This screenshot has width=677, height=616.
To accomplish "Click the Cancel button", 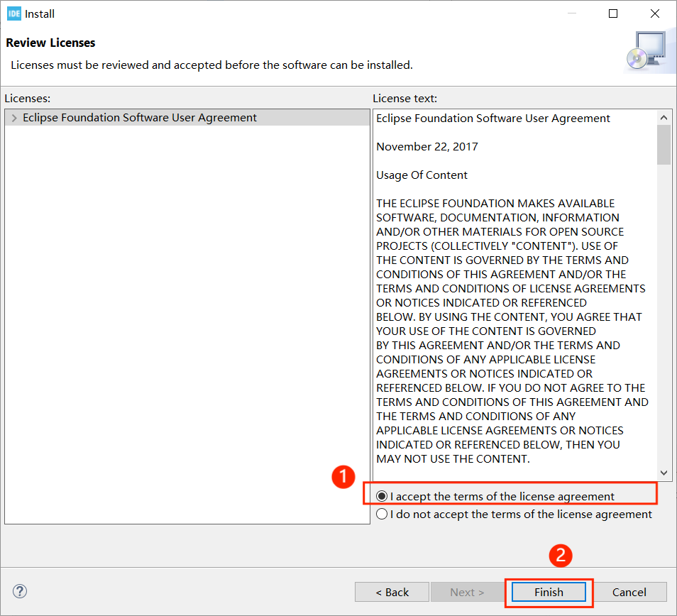I will tap(629, 592).
